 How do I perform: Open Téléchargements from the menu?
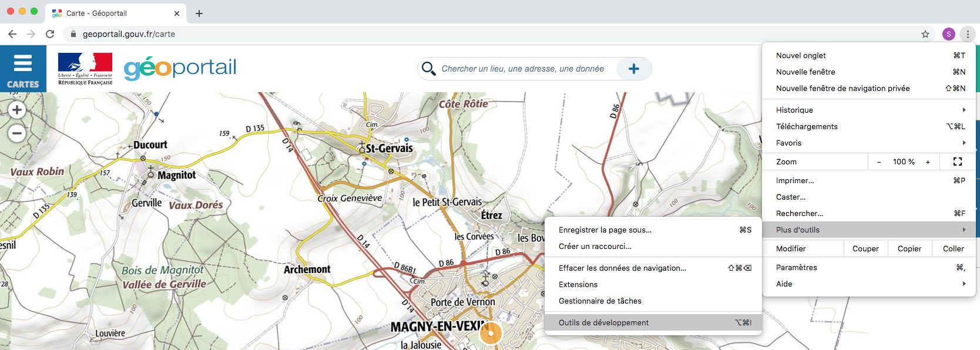pyautogui.click(x=869, y=126)
